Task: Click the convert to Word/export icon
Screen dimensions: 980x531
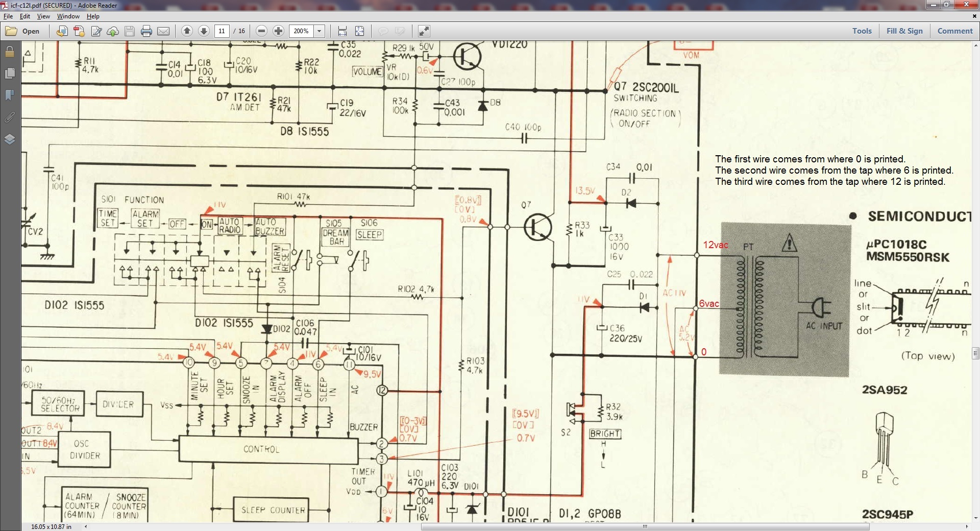Action: click(62, 31)
